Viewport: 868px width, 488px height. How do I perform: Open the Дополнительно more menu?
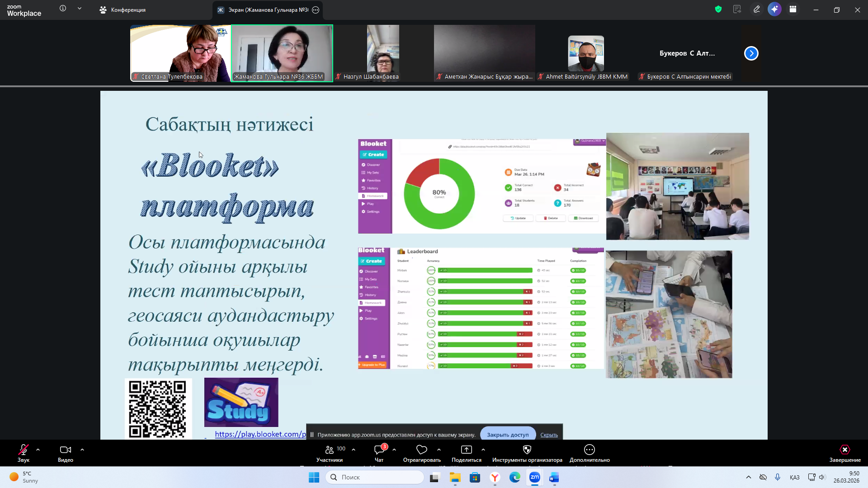[x=589, y=450]
